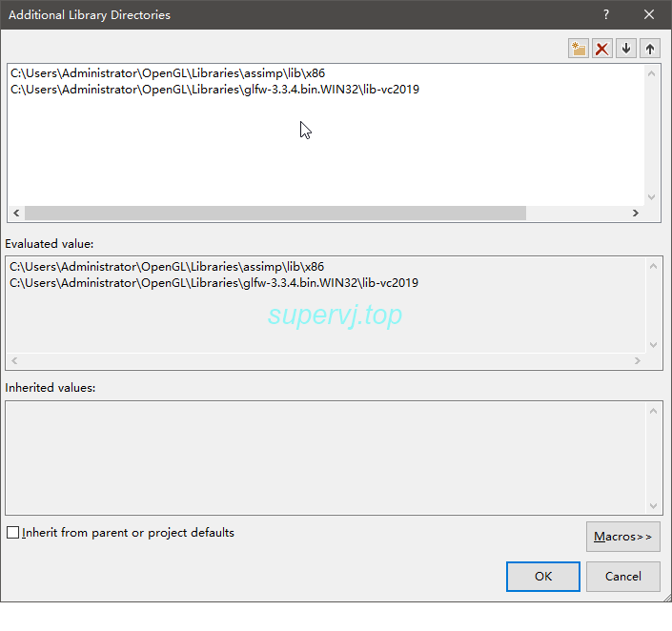
Task: Click the up scroll arrow of the edit list
Action: tap(651, 73)
